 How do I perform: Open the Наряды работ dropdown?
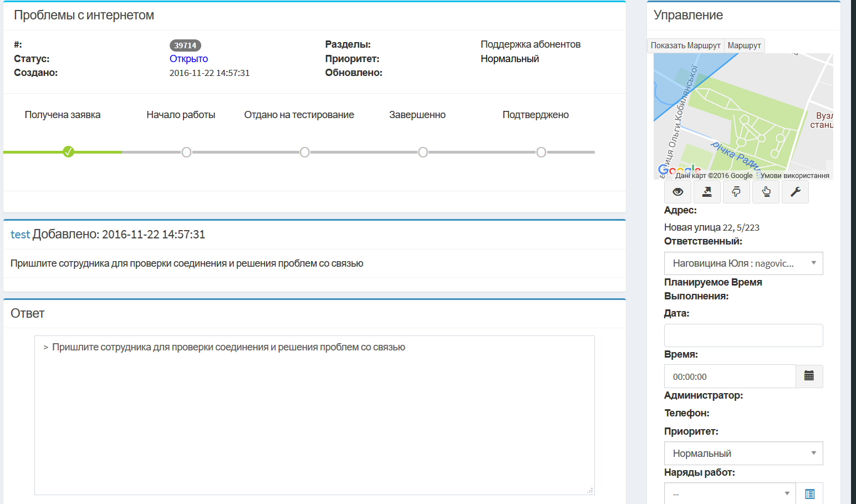[730, 493]
